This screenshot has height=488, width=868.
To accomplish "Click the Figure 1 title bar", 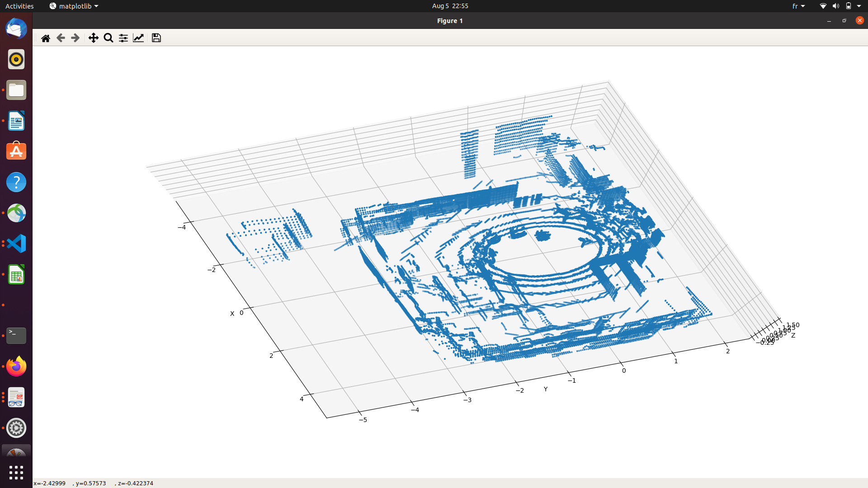I will point(449,20).
